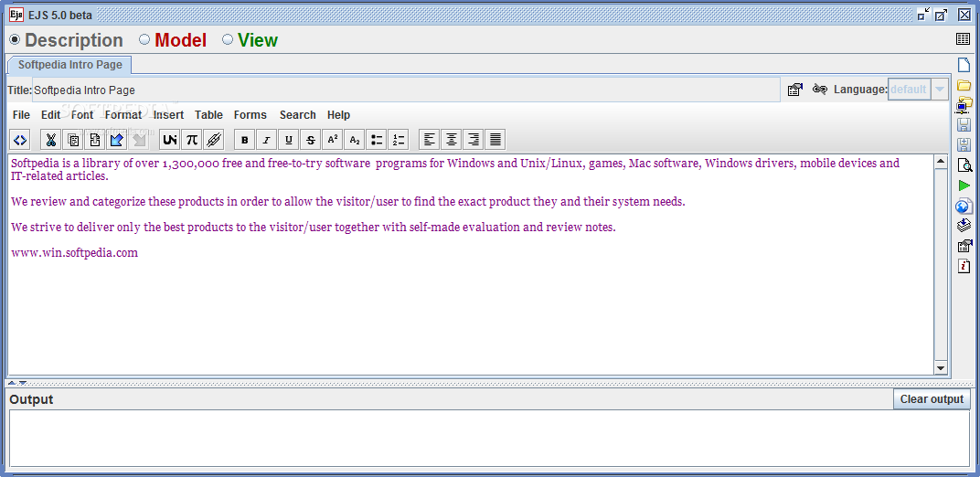Click the Save As floppy icon
The image size is (980, 477).
[964, 145]
